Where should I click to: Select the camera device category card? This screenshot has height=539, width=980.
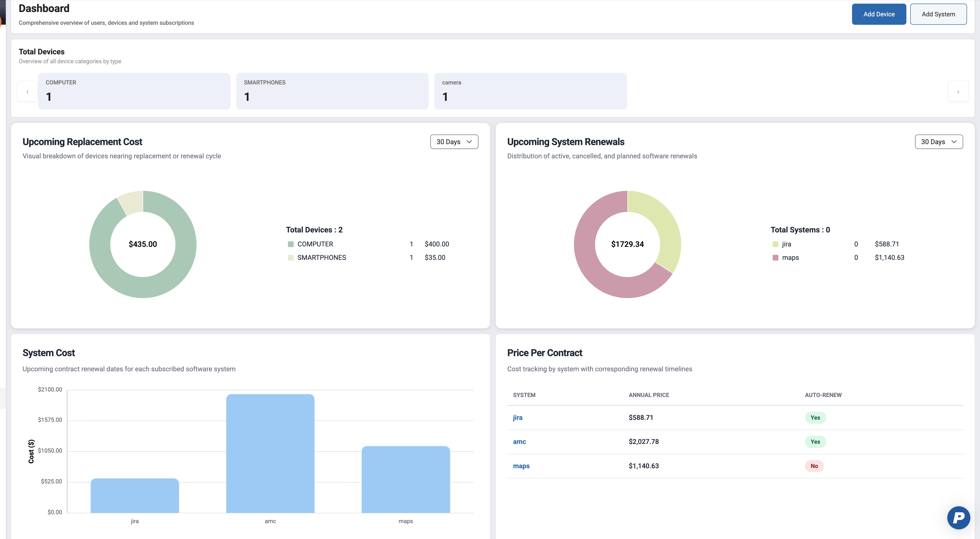coord(530,91)
